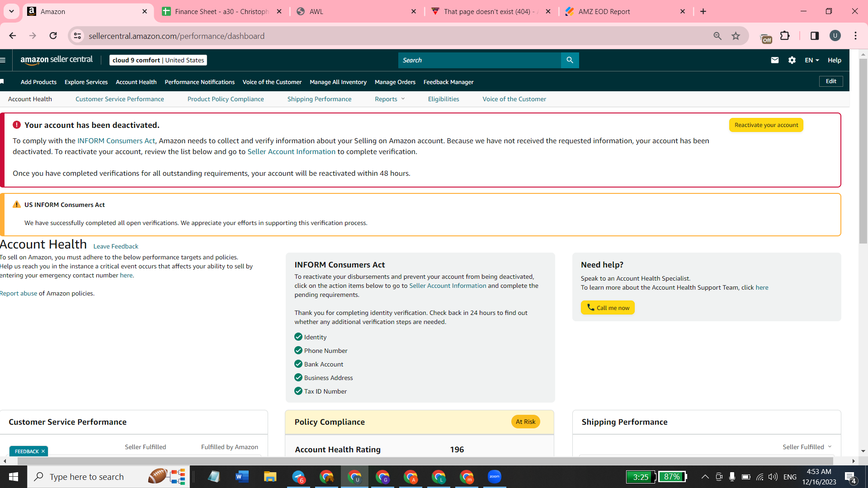The image size is (868, 488).
Task: Open Performance Notifications menu item
Action: [199, 82]
